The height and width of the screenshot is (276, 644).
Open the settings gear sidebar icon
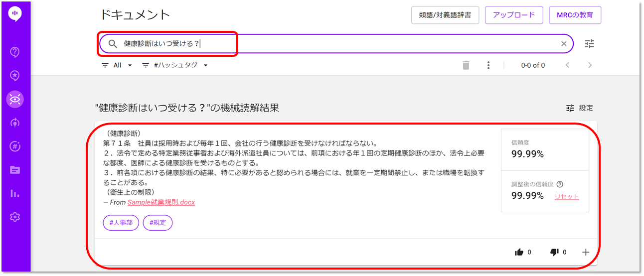(x=15, y=217)
